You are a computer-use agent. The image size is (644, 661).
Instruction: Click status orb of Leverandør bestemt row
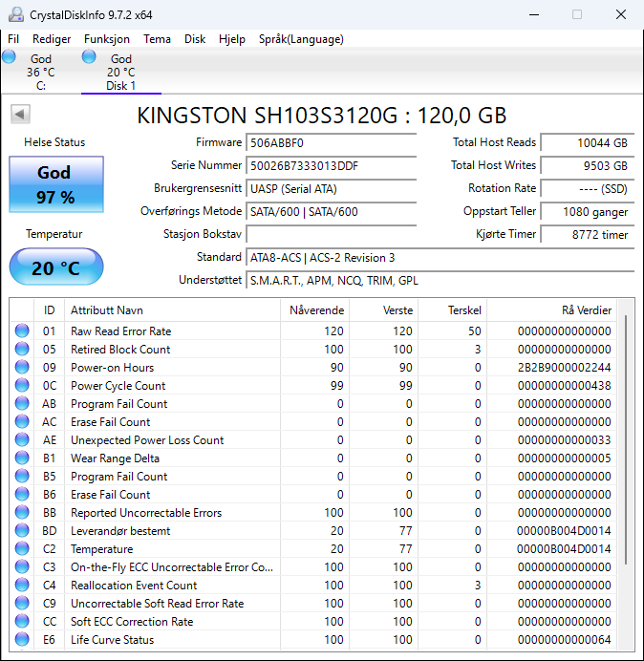pyautogui.click(x=22, y=530)
